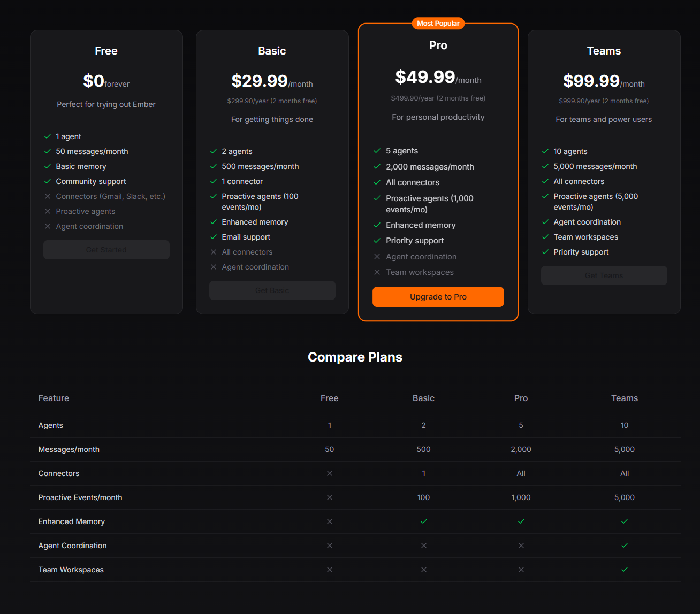The width and height of the screenshot is (700, 614).
Task: Click the X icon beside Pro plan 'Agent coordination'
Action: tap(377, 257)
